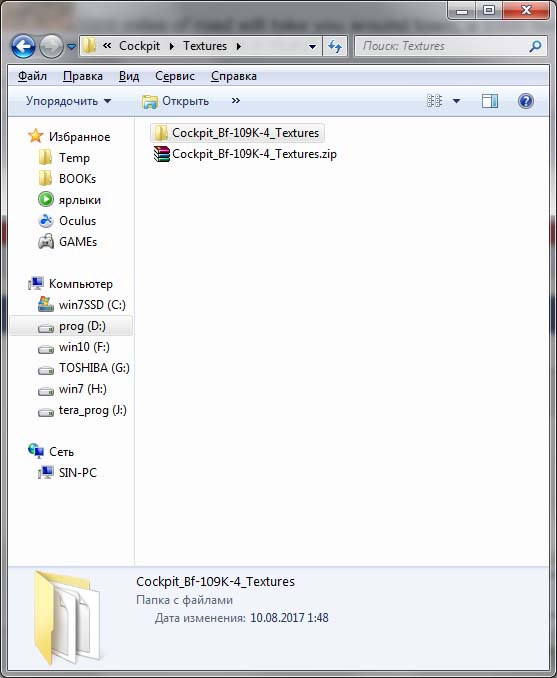Image resolution: width=557 pixels, height=678 pixels.
Task: Click folder name in details pane
Action: (215, 582)
